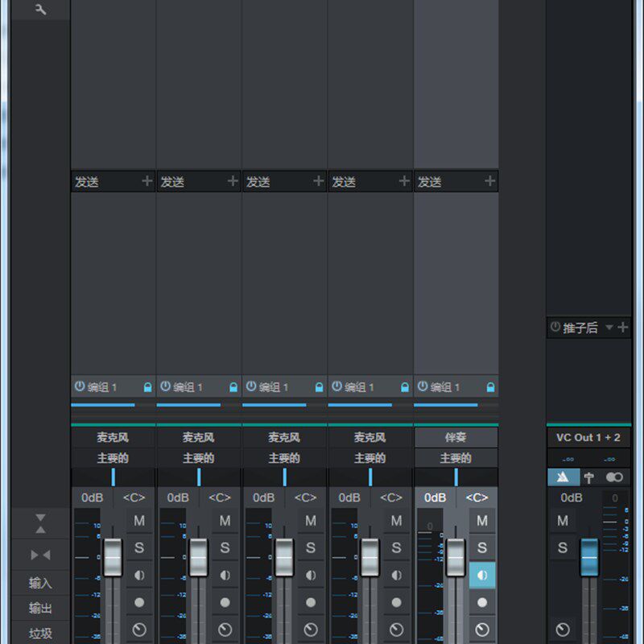
Task: Click the lock icon on the third 麦克风 channel's 编组 1
Action: [319, 387]
